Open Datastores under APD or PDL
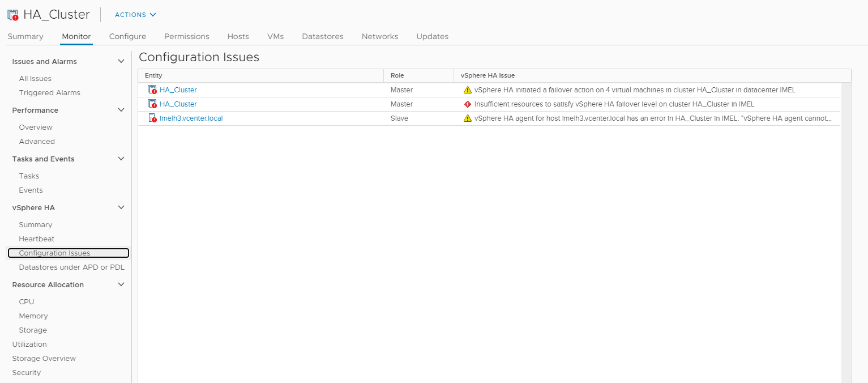The height and width of the screenshot is (383, 868). click(72, 267)
